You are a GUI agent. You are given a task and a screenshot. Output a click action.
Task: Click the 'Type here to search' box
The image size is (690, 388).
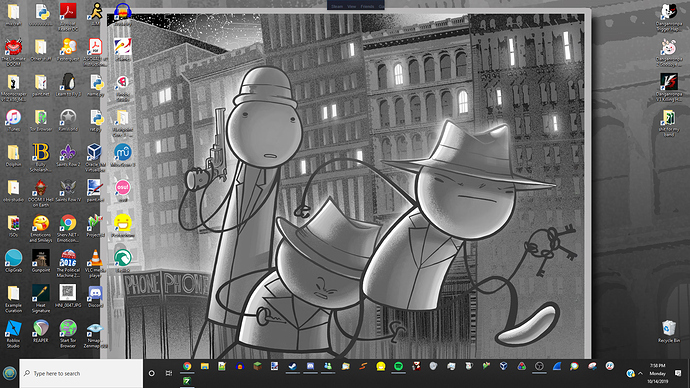click(x=81, y=373)
